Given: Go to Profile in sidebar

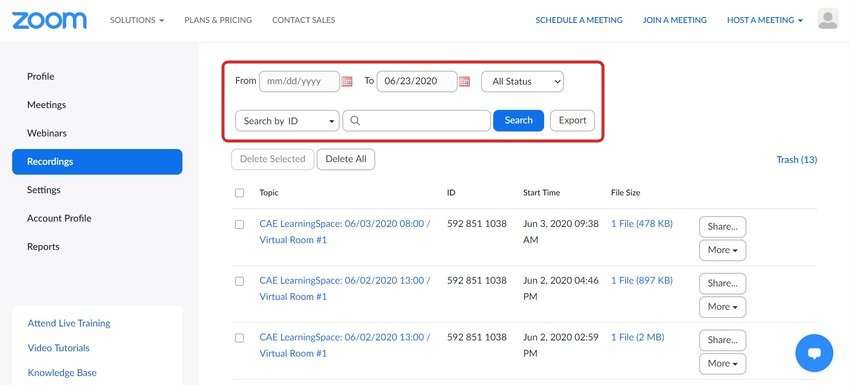Looking at the screenshot, I should click(x=41, y=76).
